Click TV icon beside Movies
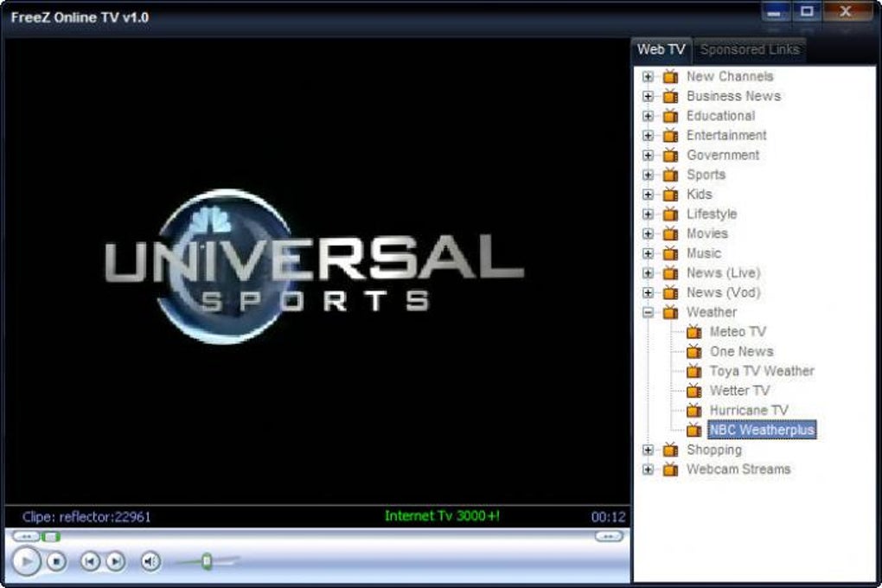The width and height of the screenshot is (882, 588). (x=670, y=233)
